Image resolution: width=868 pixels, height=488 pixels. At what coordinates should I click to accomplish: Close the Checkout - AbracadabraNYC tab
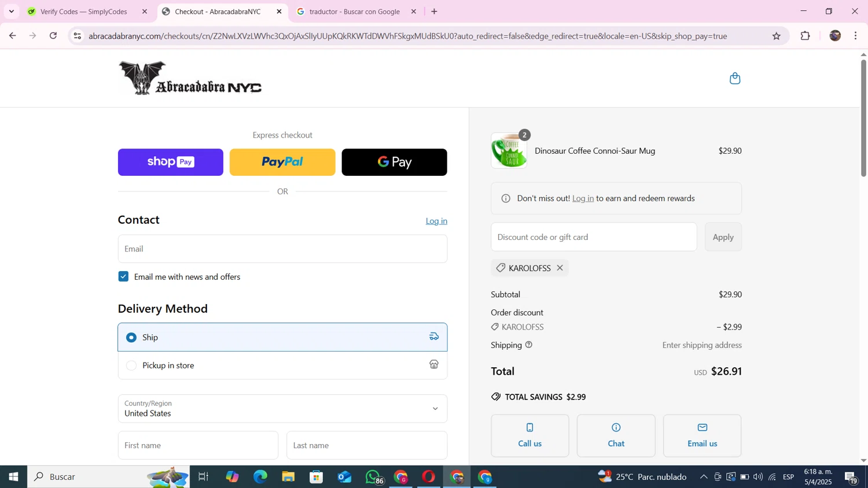coord(279,12)
